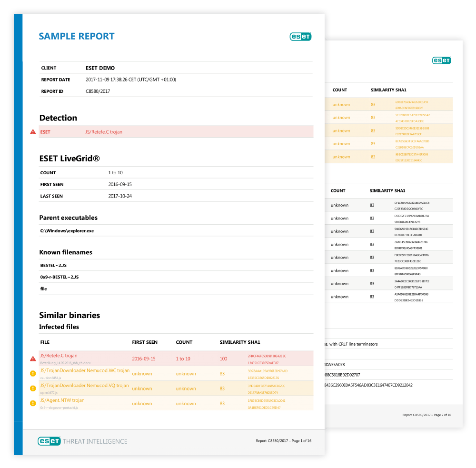476x468 pixels.
Task: Select the report ID value C8580/2017
Action: pyautogui.click(x=98, y=91)
